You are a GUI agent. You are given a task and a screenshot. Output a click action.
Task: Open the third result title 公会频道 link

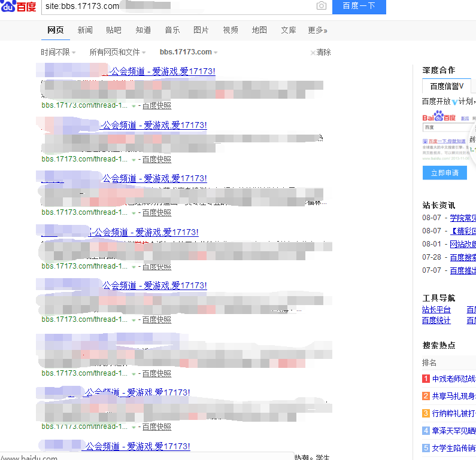[x=154, y=178]
